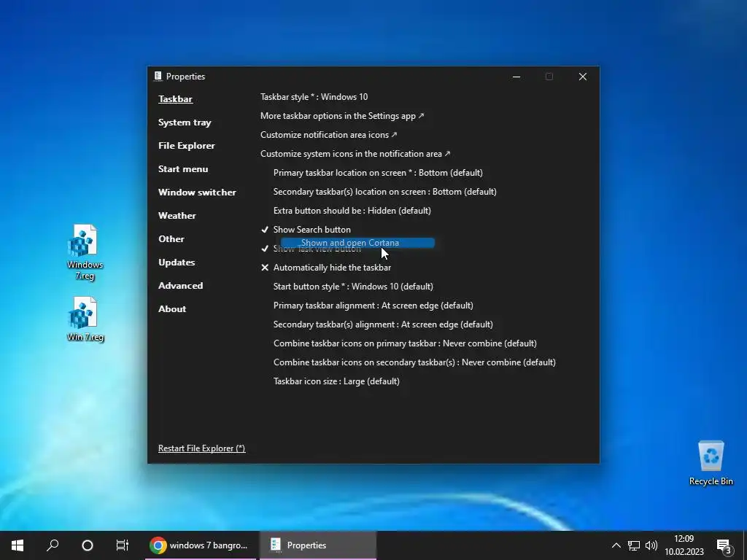747x560 pixels.
Task: Enable Automatically hide the taskbar
Action: (325, 268)
